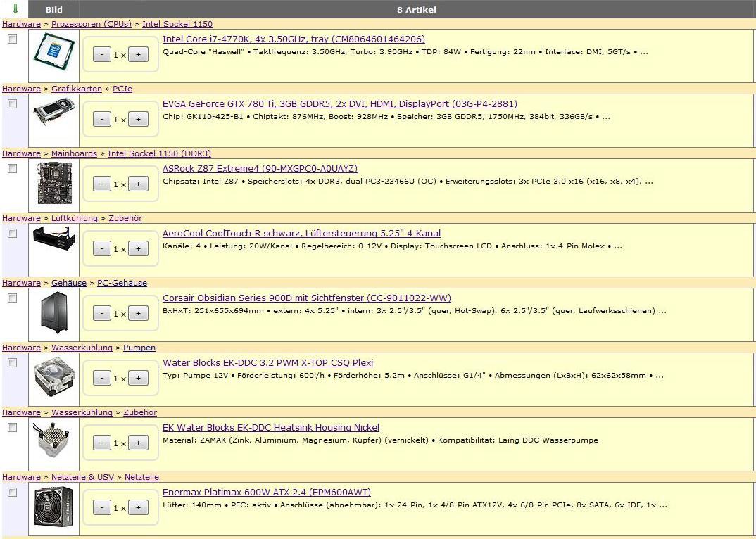Open the AeroCool fan controller image
This screenshot has width=756, height=539.
53,239
